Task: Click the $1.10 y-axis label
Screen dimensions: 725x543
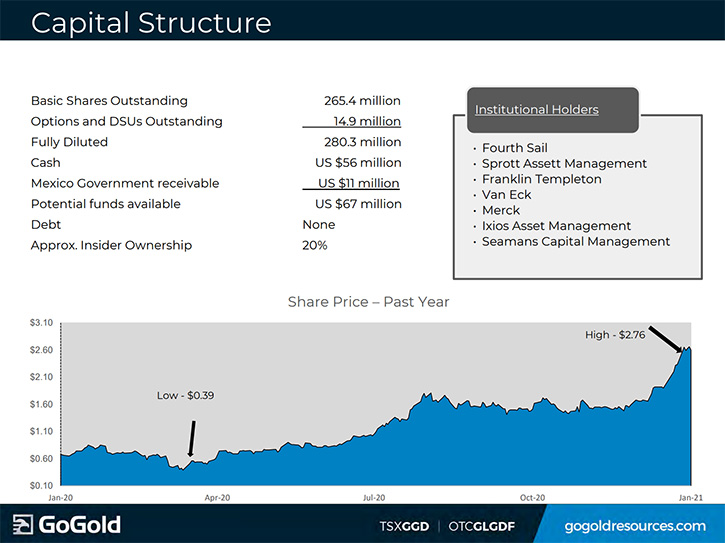Action: point(42,432)
